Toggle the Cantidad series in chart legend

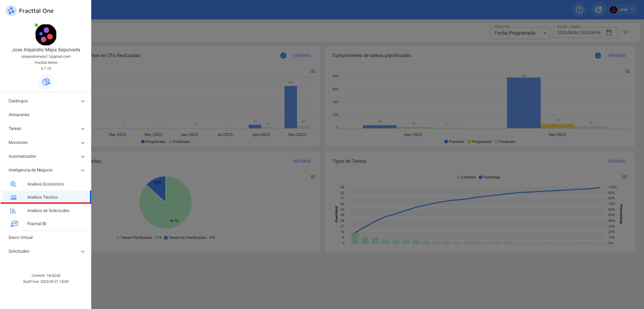[x=466, y=177]
